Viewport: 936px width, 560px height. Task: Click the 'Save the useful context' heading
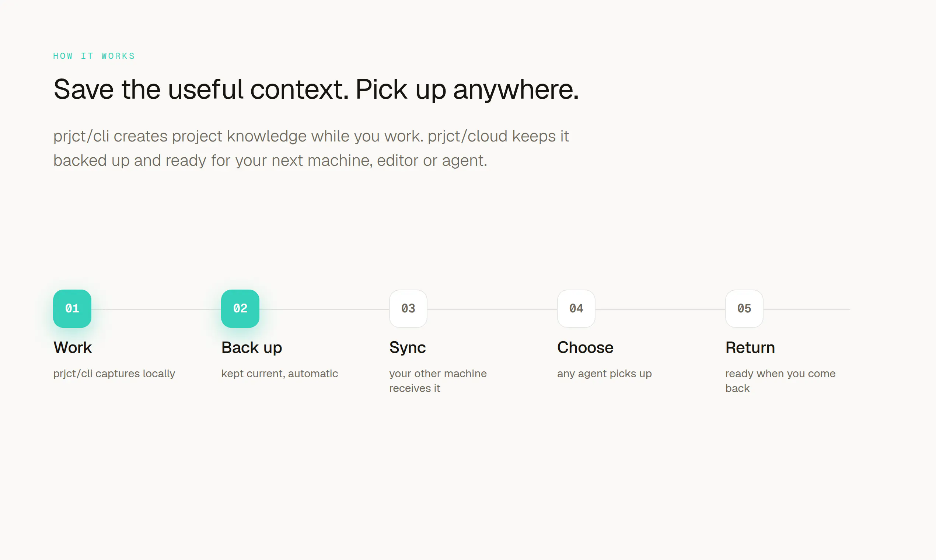pos(316,90)
